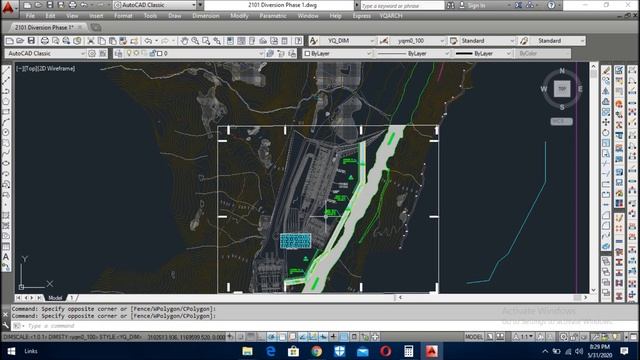Click the Cut scissors icon

click(x=91, y=41)
